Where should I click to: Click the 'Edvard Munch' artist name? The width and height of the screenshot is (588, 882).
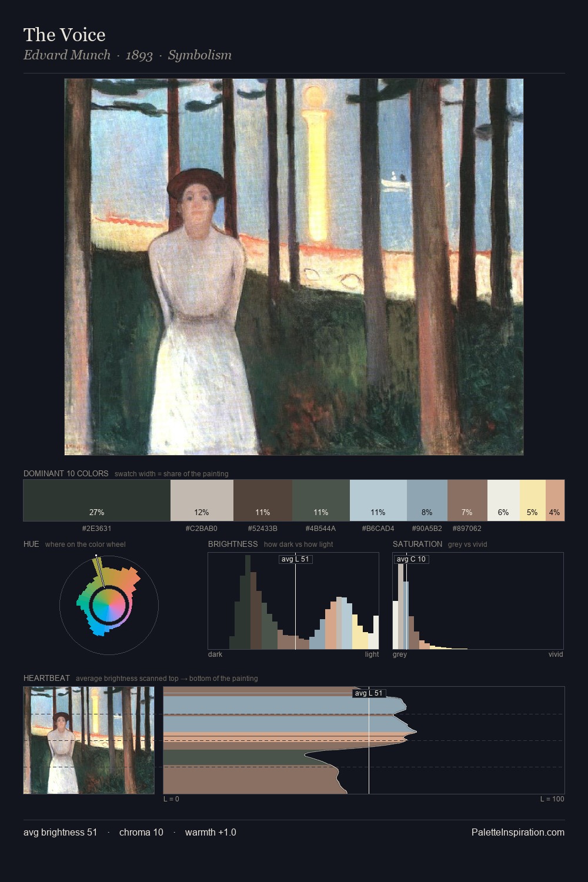pos(67,55)
